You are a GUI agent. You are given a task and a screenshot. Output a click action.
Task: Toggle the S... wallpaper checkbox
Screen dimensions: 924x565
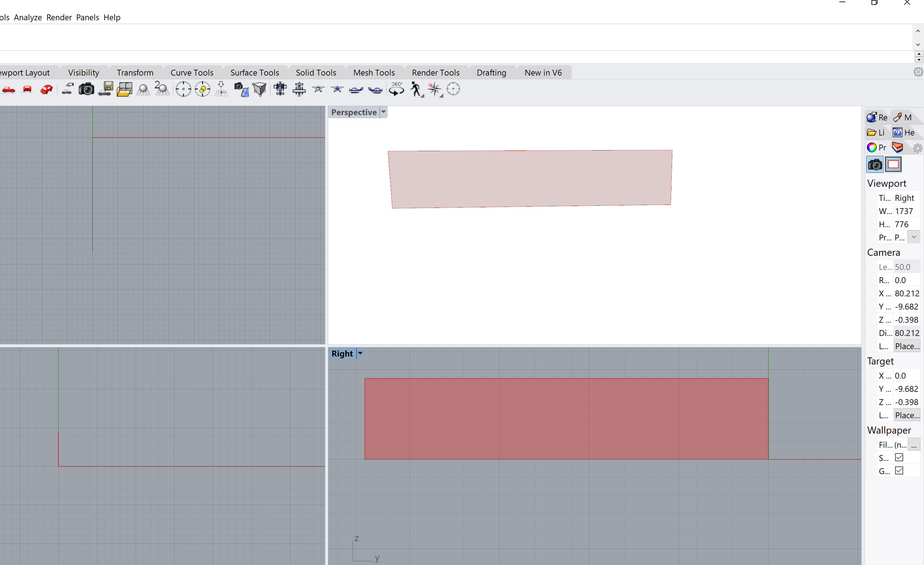coord(899,457)
